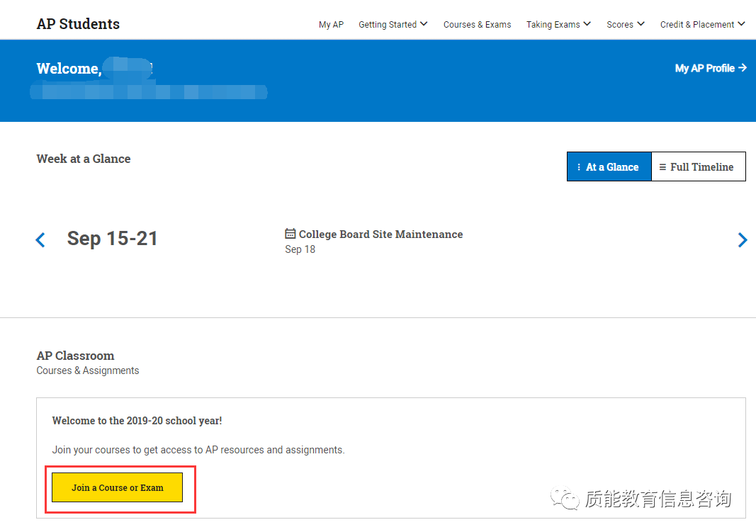The width and height of the screenshot is (756, 532).
Task: Click the list icon on Full Timeline
Action: tap(663, 166)
